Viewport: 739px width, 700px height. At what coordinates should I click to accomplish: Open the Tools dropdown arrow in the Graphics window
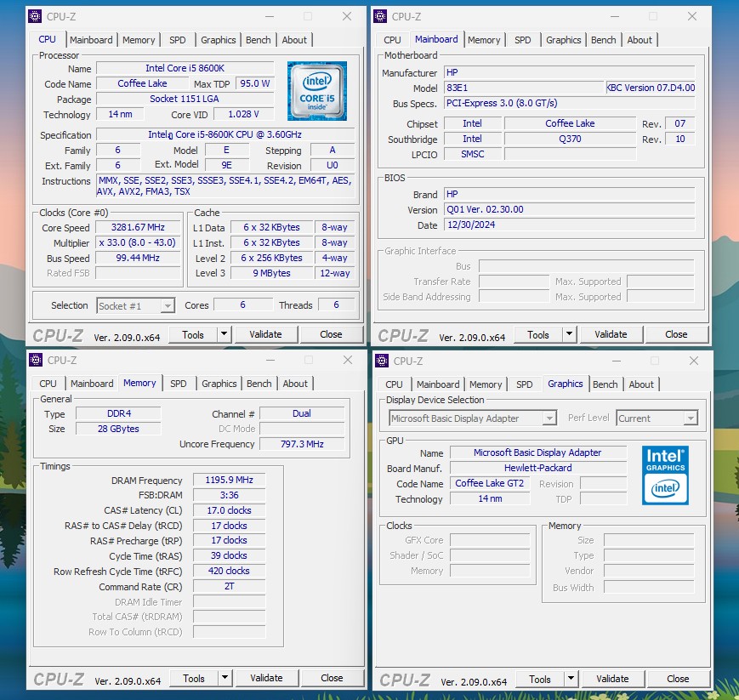[571, 679]
